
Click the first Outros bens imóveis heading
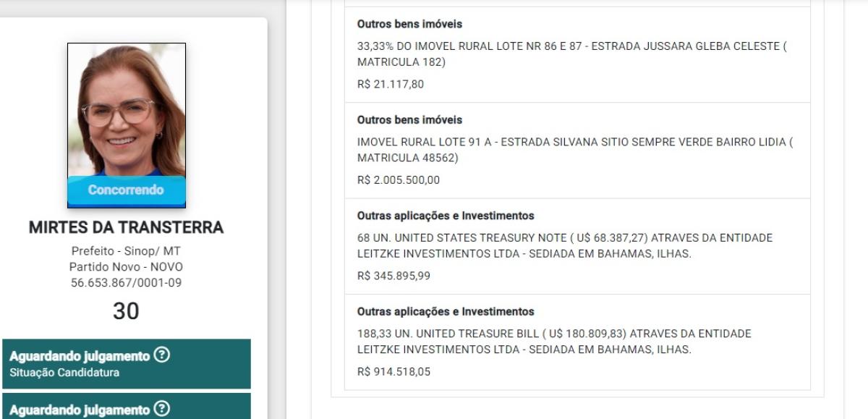409,24
